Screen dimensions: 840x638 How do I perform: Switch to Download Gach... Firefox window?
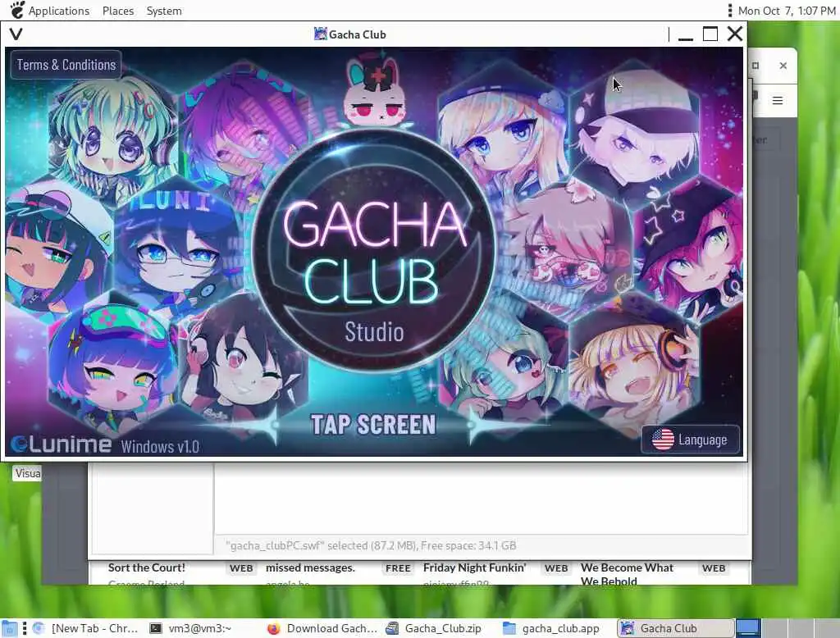coord(322,628)
